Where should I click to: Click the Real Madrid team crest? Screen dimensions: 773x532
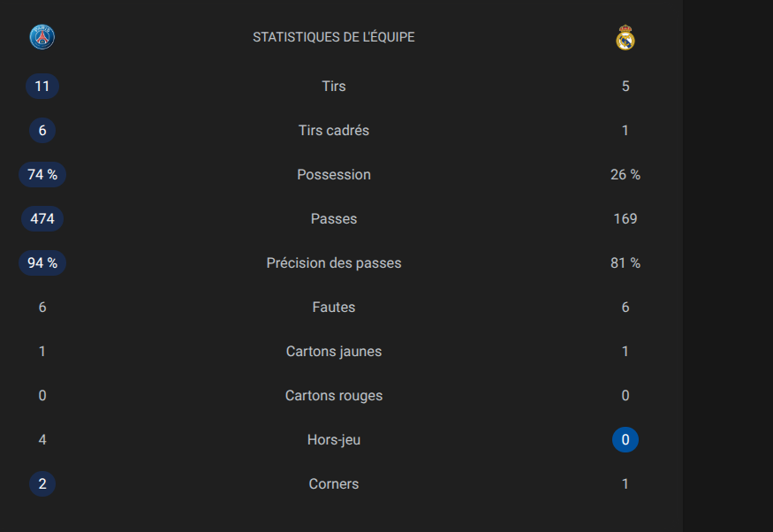[625, 38]
